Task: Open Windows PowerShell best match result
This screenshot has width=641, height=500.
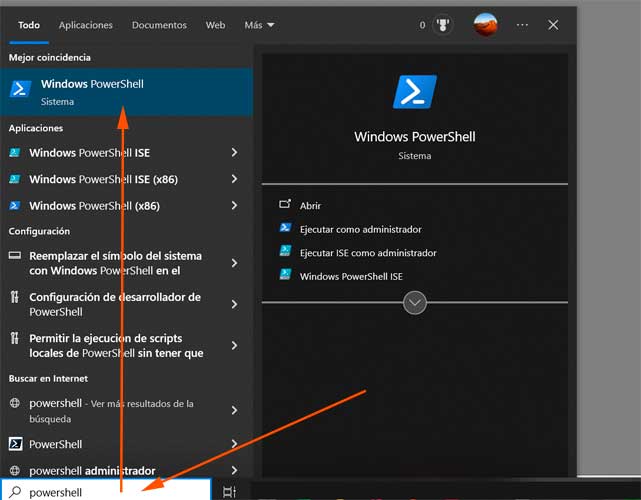Action: pyautogui.click(x=126, y=92)
